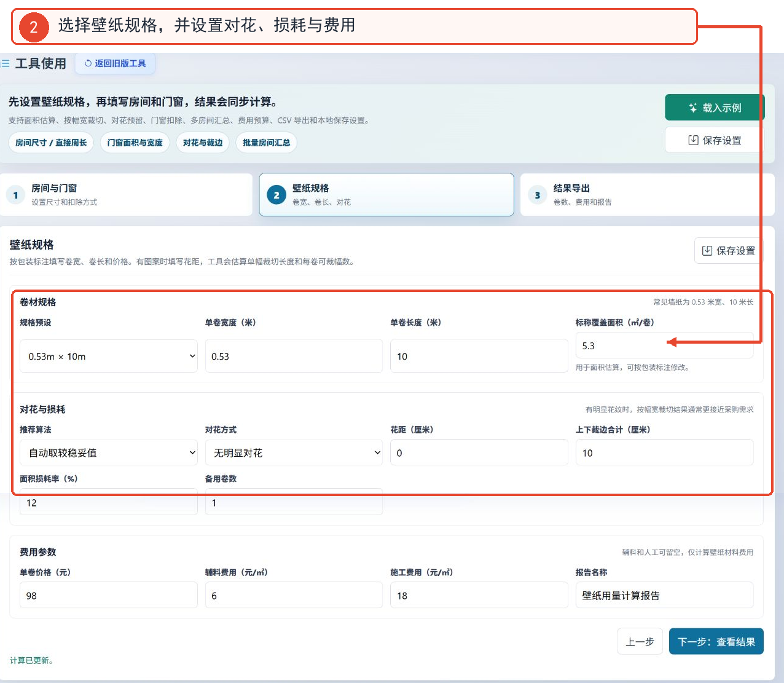Open the 规格预设 dropdown showing 0.53m × 10m
This screenshot has height=683, width=784.
[109, 356]
